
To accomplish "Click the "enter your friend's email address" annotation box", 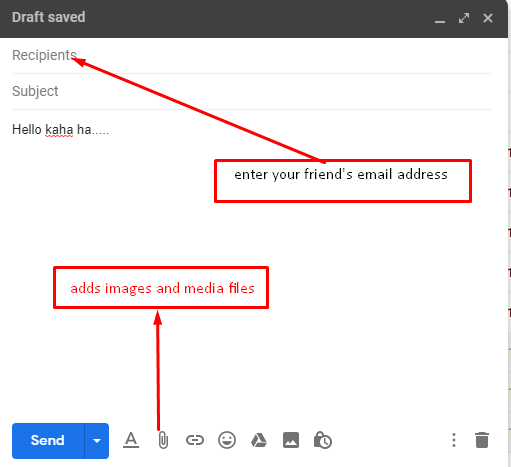I will 343,181.
